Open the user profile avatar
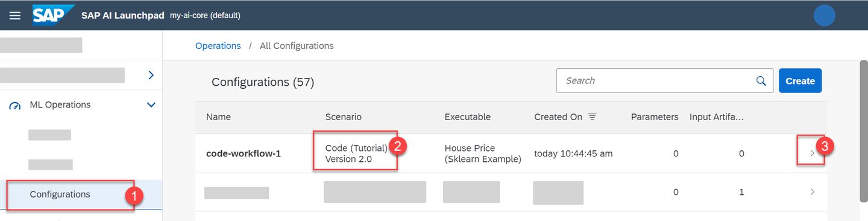This screenshot has width=868, height=221. pyautogui.click(x=824, y=15)
